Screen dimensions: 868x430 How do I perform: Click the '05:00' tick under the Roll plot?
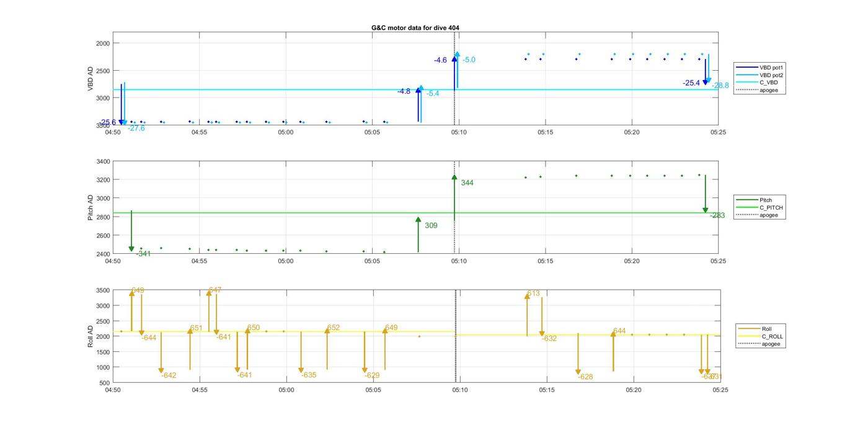[286, 390]
